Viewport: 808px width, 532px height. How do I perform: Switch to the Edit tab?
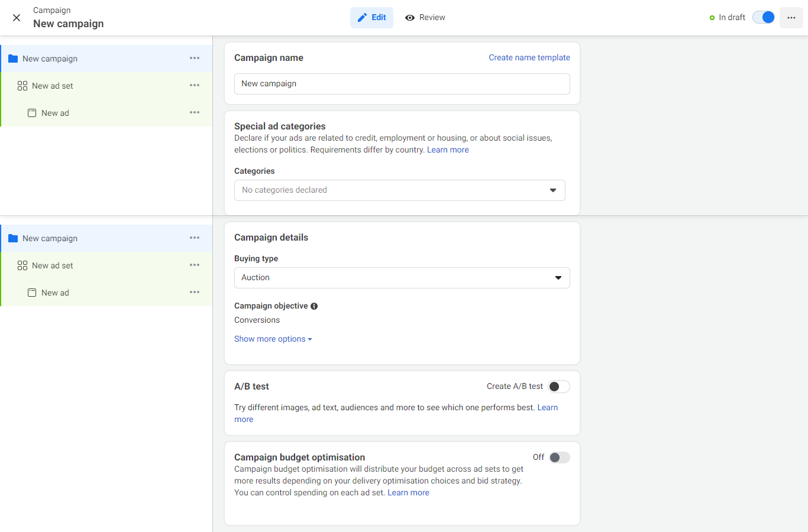(x=371, y=18)
